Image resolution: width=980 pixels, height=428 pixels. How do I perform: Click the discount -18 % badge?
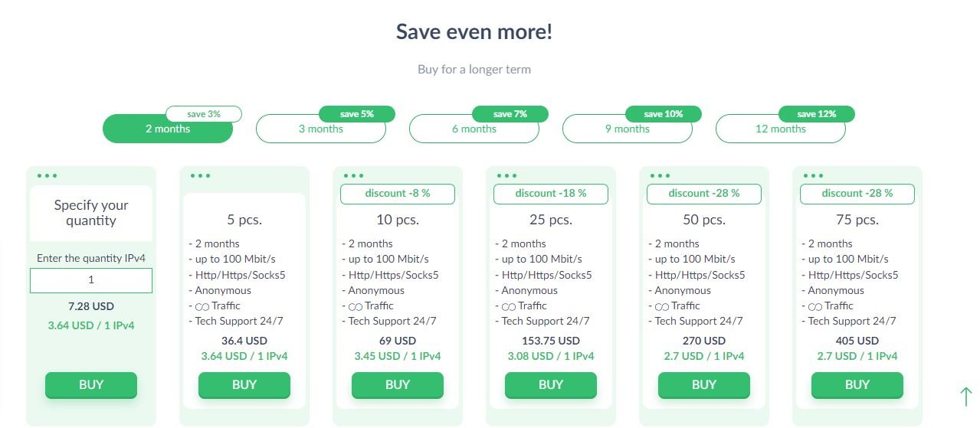(551, 194)
